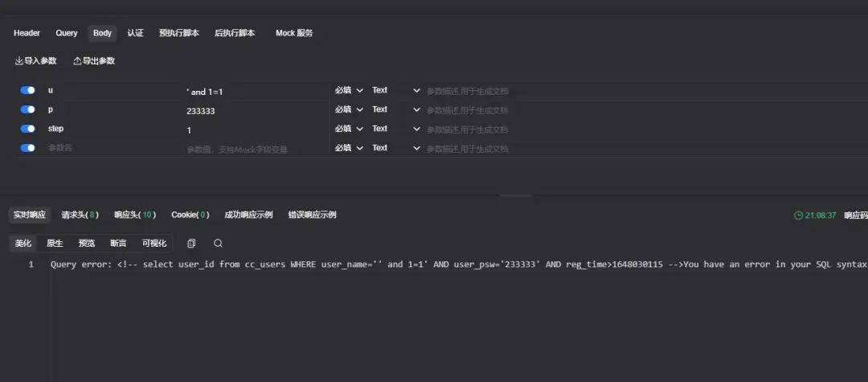Toggle the switch for parameter step
Viewport: 868px width, 382px height.
27,129
